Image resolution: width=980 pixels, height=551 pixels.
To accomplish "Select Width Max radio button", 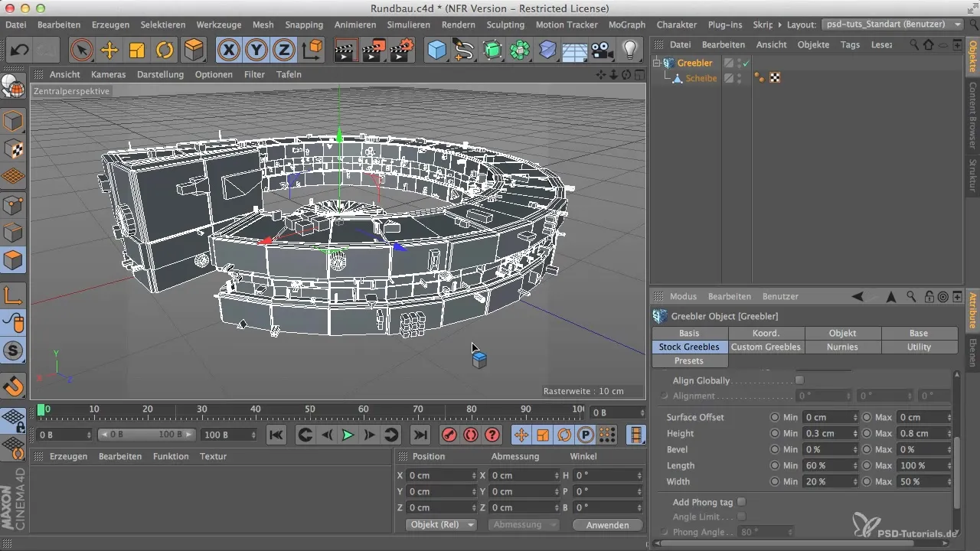I will click(x=867, y=481).
